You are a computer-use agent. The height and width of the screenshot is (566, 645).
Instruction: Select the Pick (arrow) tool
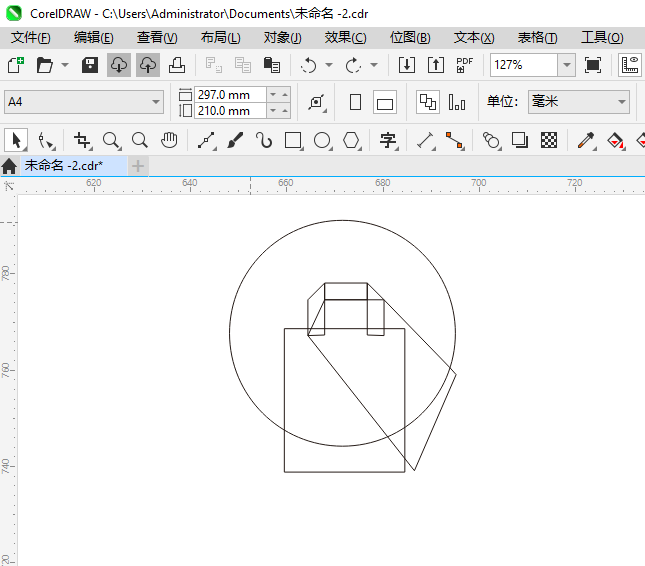(x=15, y=140)
